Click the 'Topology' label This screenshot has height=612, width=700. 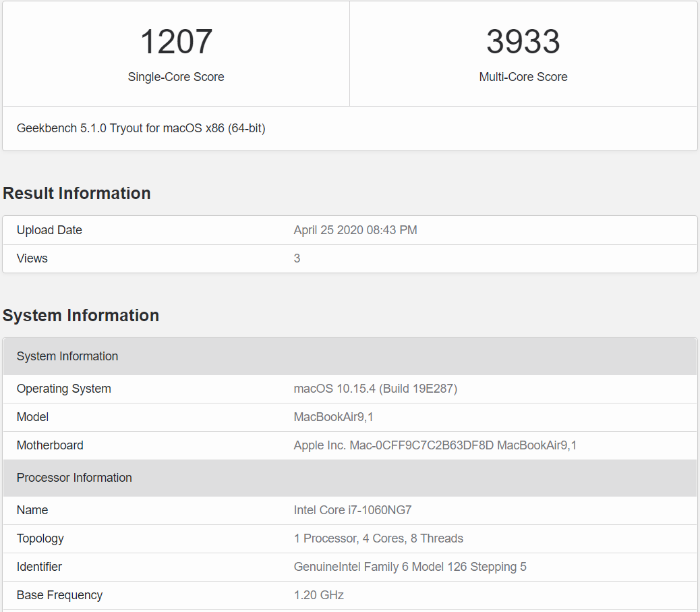(40, 538)
